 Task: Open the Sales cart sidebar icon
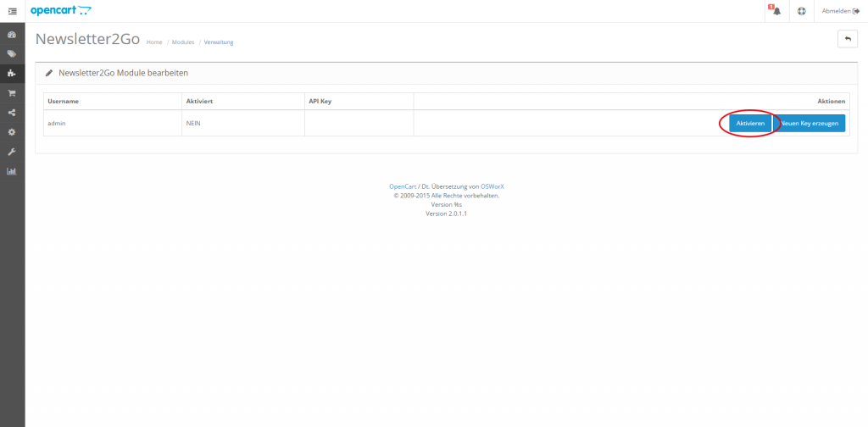tap(12, 93)
